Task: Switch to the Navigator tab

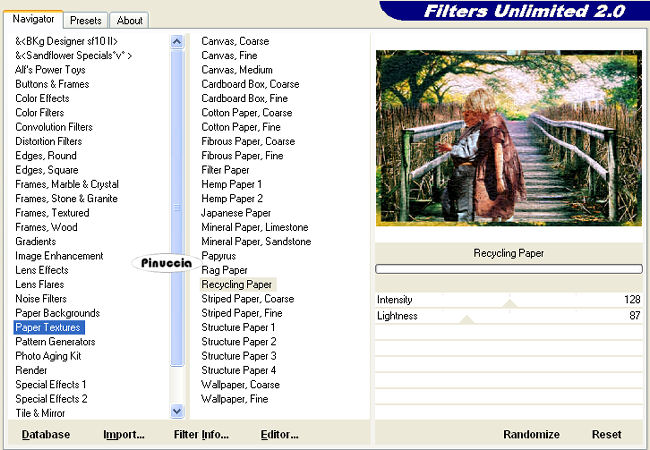Action: [33, 19]
